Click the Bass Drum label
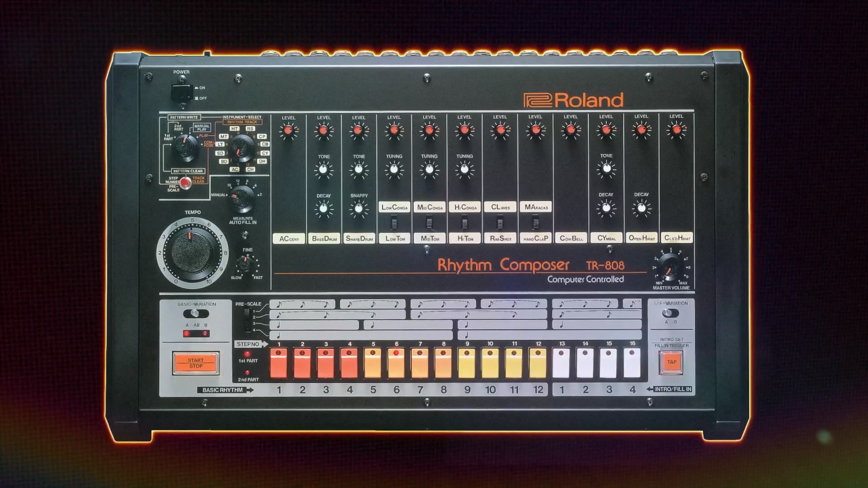The width and height of the screenshot is (868, 488). [x=324, y=239]
